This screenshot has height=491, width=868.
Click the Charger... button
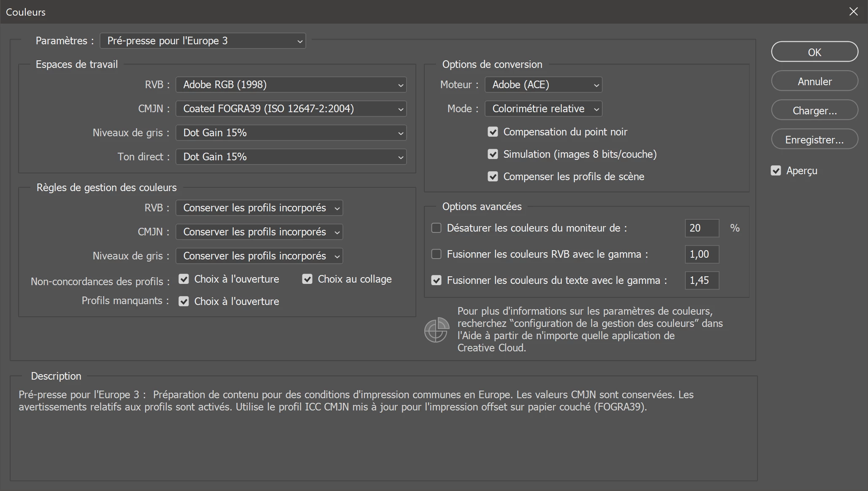(814, 111)
